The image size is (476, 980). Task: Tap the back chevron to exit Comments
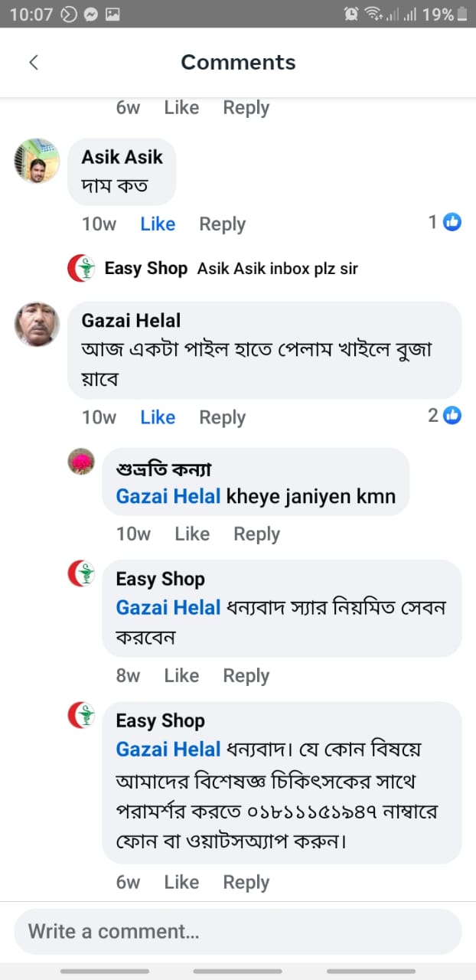click(x=33, y=62)
